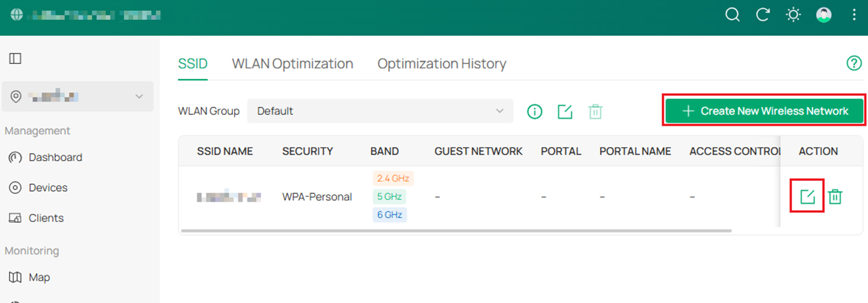This screenshot has width=868, height=303.
Task: Click the Dashboard gauge icon
Action: coord(15,158)
